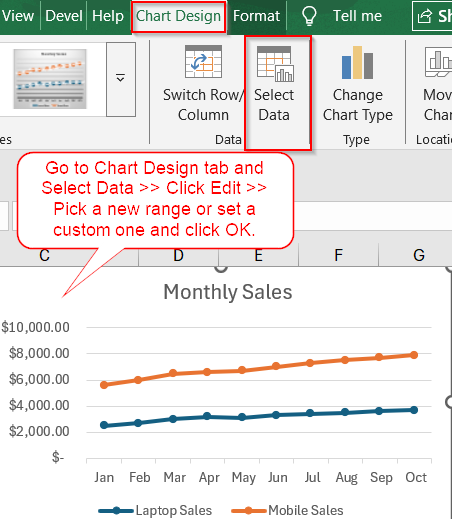This screenshot has width=452, height=519.
Task: Click the Monthly Sales chart title
Action: pyautogui.click(x=228, y=292)
